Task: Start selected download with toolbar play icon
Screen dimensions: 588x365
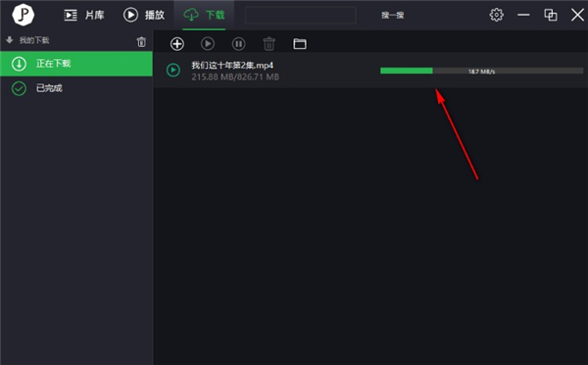Action: point(208,44)
